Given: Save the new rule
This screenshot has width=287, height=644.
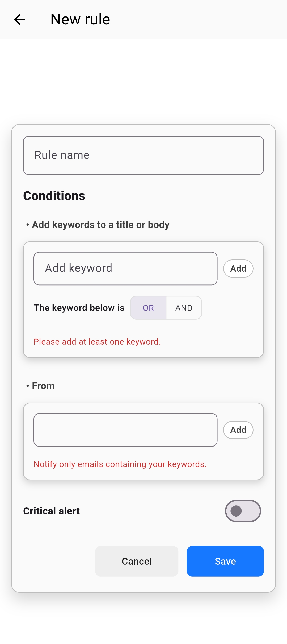Looking at the screenshot, I should coord(225,561).
